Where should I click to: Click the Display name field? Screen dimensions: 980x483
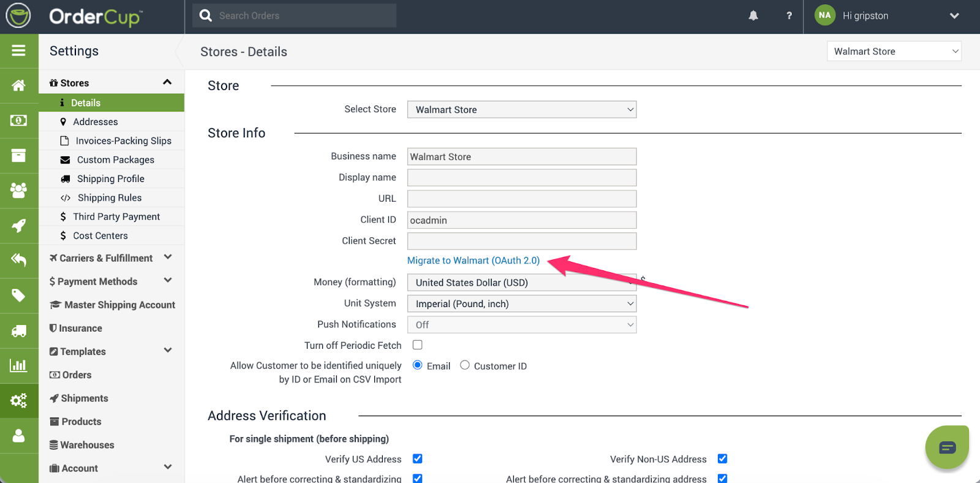click(x=522, y=178)
